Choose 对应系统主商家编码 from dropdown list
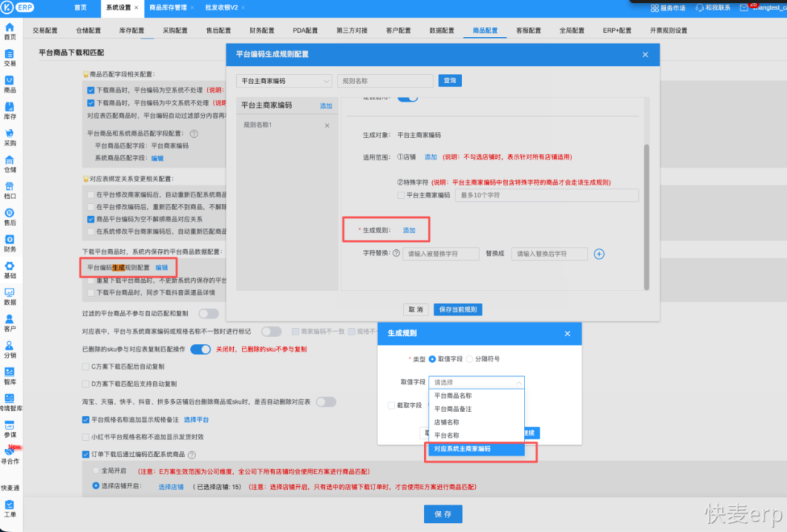The width and height of the screenshot is (787, 532). [x=477, y=449]
